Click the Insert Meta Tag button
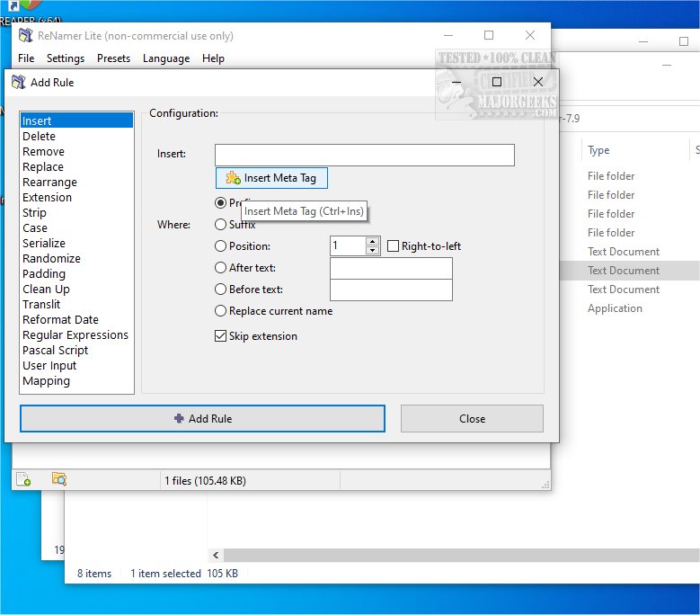 [x=271, y=178]
